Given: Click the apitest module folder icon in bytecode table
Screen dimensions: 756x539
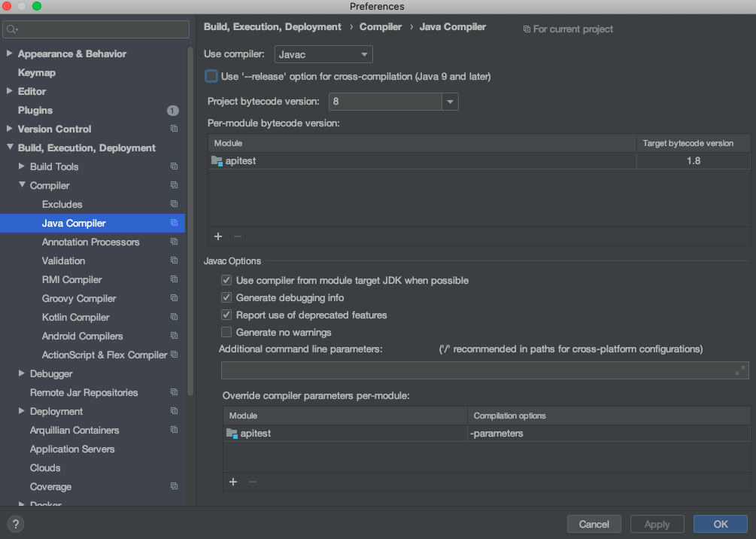Looking at the screenshot, I should coord(217,160).
